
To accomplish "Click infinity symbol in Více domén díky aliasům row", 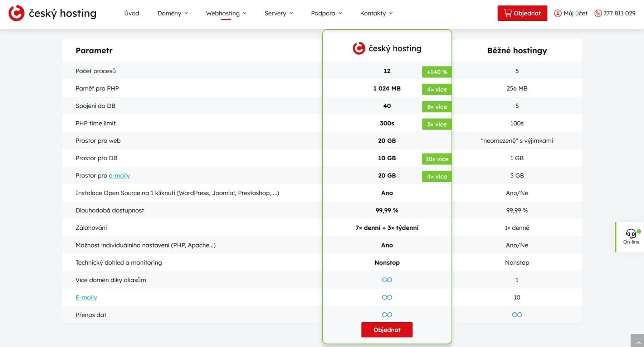I will point(387,280).
